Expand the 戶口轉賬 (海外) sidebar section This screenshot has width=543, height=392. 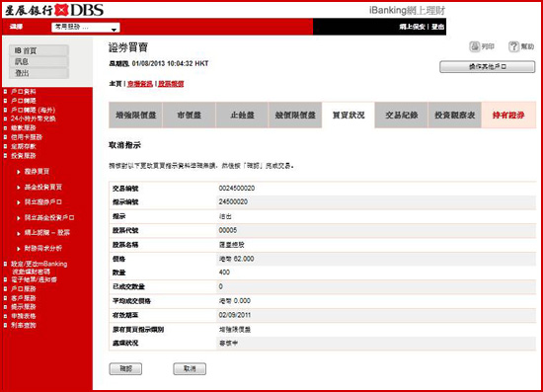(33, 111)
